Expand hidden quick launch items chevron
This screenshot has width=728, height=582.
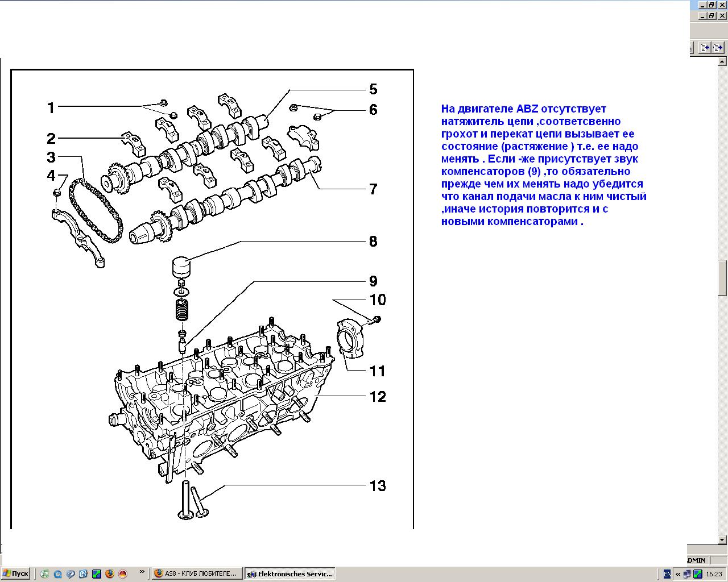[142, 573]
